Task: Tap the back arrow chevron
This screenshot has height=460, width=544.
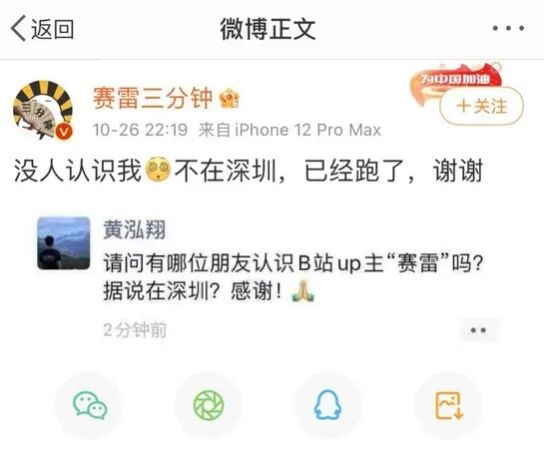Action: coord(18,28)
